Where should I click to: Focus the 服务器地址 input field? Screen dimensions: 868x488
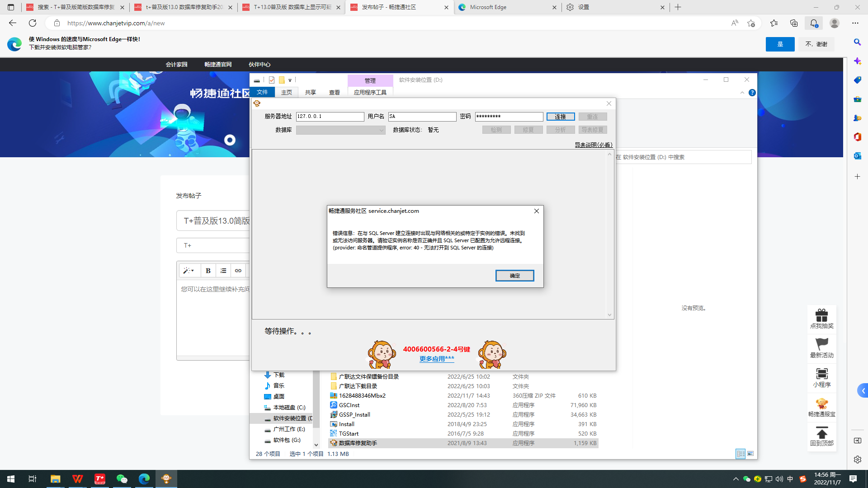[330, 117]
